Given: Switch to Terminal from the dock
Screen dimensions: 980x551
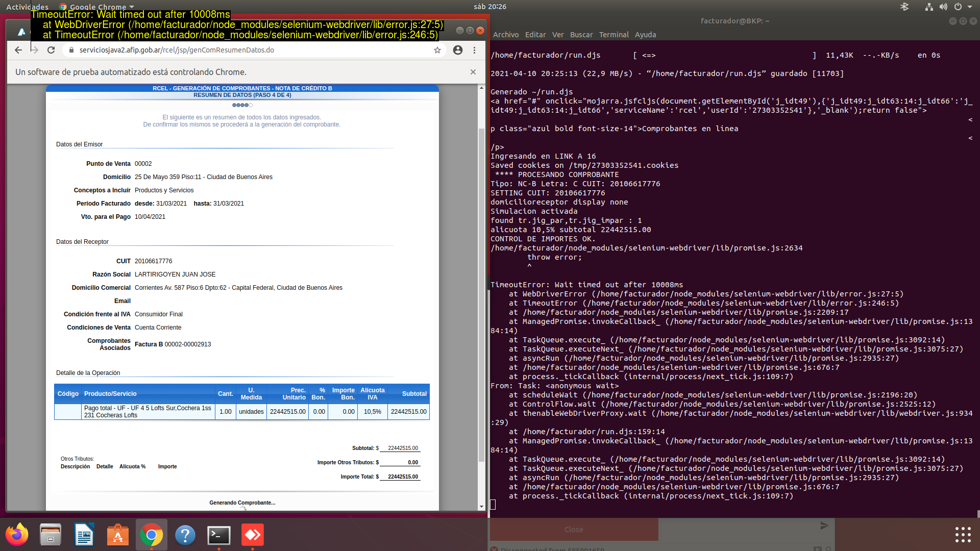Looking at the screenshot, I should [x=219, y=535].
